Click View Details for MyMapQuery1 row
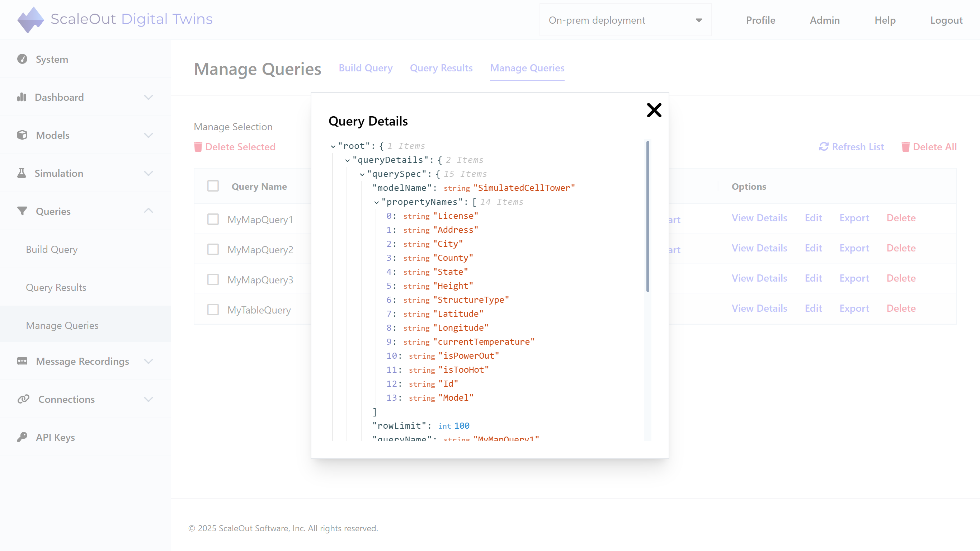980x551 pixels. 759,218
